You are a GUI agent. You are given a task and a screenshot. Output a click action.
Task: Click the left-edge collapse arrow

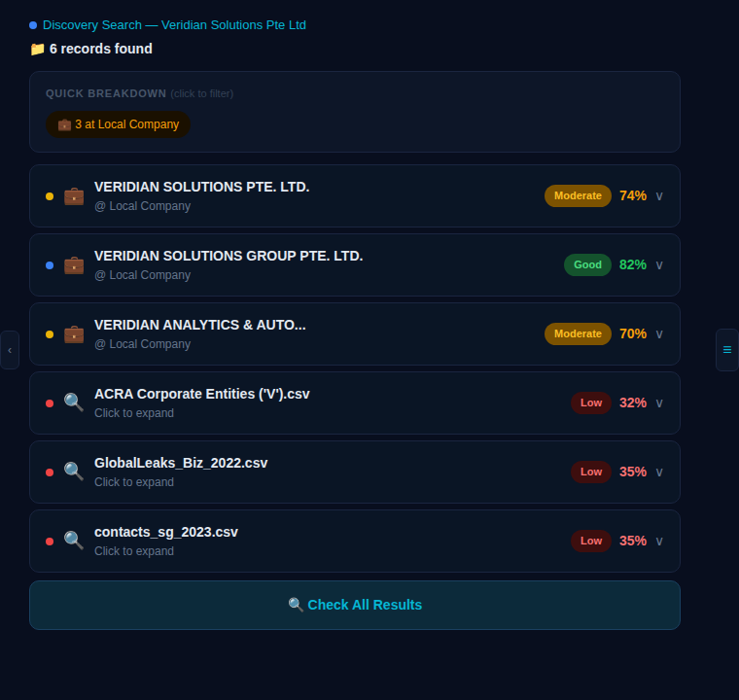pos(10,350)
